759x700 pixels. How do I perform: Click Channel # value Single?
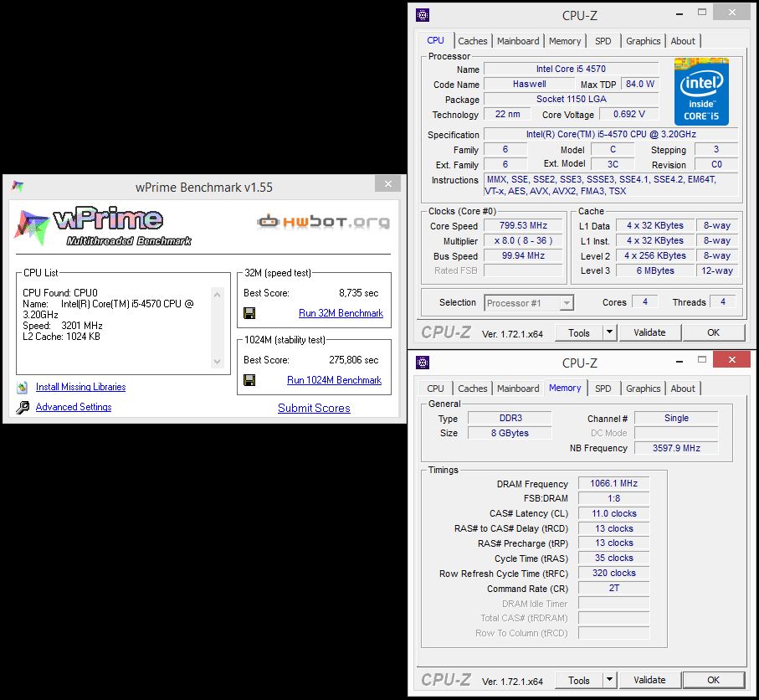676,418
